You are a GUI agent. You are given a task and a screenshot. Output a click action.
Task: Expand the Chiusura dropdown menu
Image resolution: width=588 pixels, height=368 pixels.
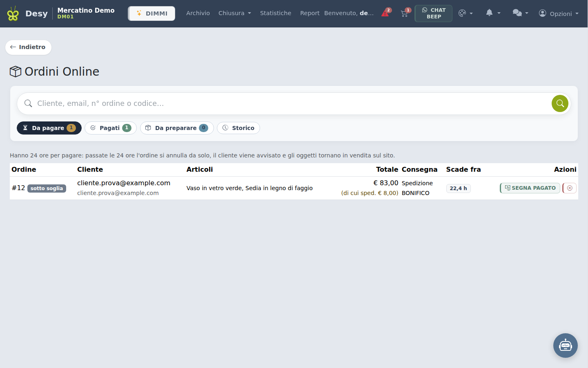pyautogui.click(x=235, y=13)
